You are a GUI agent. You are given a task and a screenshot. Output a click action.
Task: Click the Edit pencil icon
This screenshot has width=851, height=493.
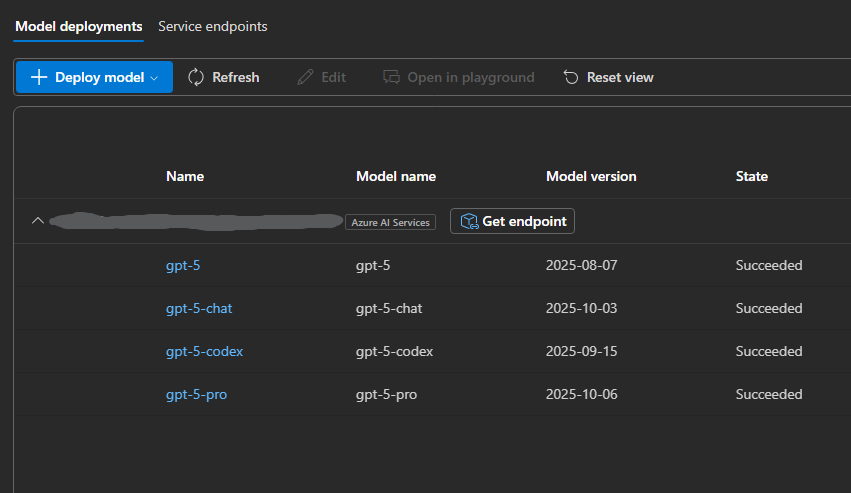point(306,77)
